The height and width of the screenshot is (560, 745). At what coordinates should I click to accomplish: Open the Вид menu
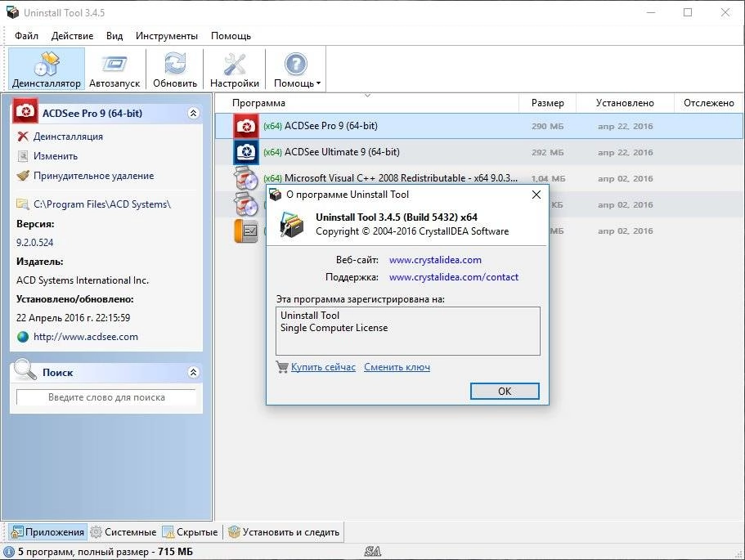pos(114,36)
